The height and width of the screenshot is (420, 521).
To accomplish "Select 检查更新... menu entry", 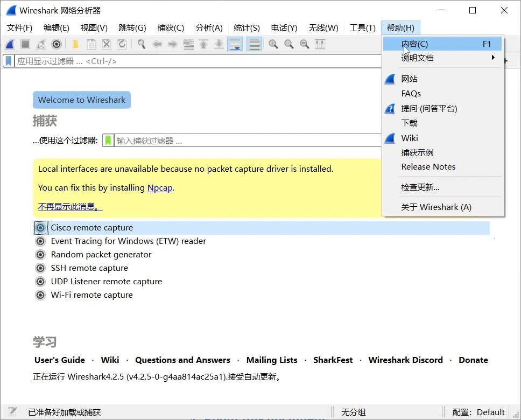I will (x=443, y=187).
